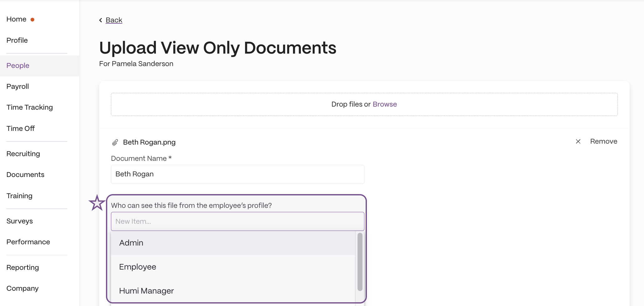Image resolution: width=644 pixels, height=306 pixels.
Task: Click the X icon beside Remove
Action: point(578,141)
